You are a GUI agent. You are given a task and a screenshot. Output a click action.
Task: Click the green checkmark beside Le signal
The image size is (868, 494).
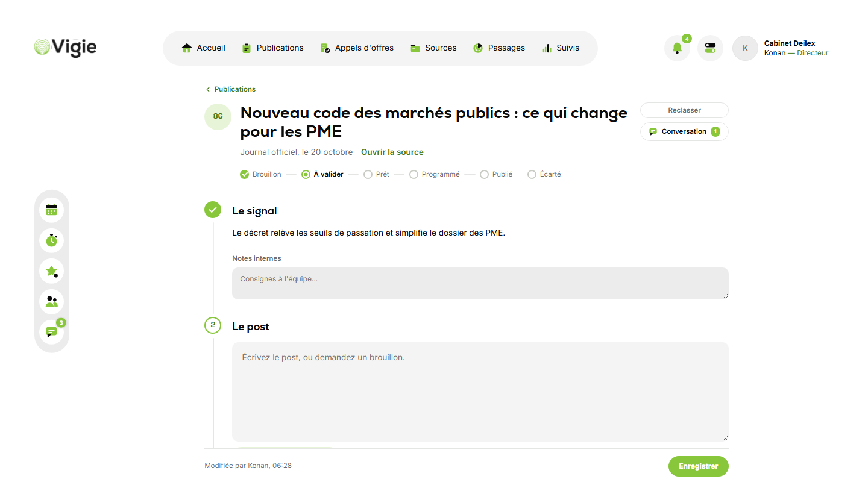pos(213,210)
